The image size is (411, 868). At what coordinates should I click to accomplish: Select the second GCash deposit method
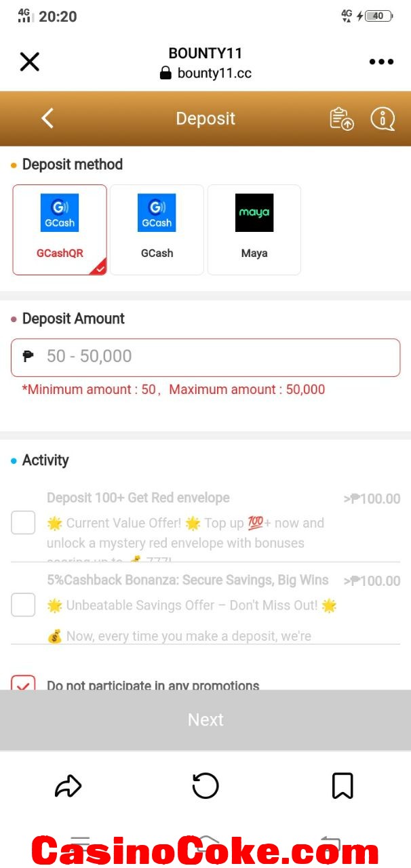pyautogui.click(x=157, y=230)
